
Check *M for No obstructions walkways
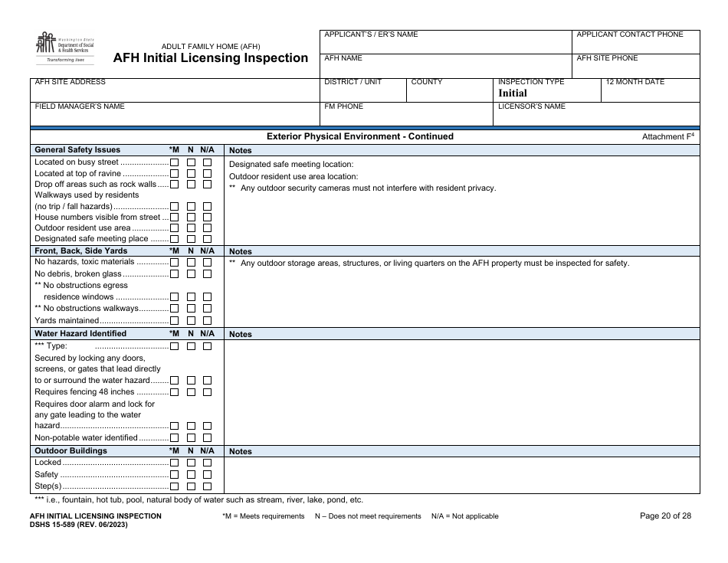(x=175, y=309)
